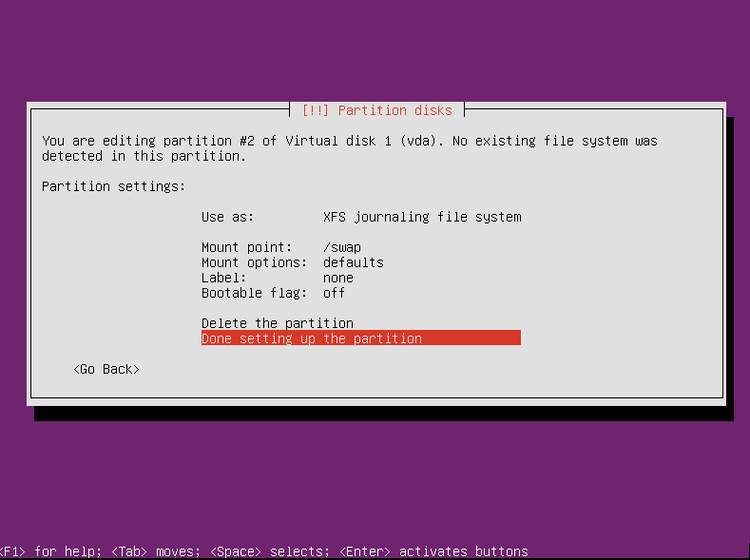Click the '<Enter> activates buttons' hint
750x560 pixels.
pyautogui.click(x=433, y=551)
